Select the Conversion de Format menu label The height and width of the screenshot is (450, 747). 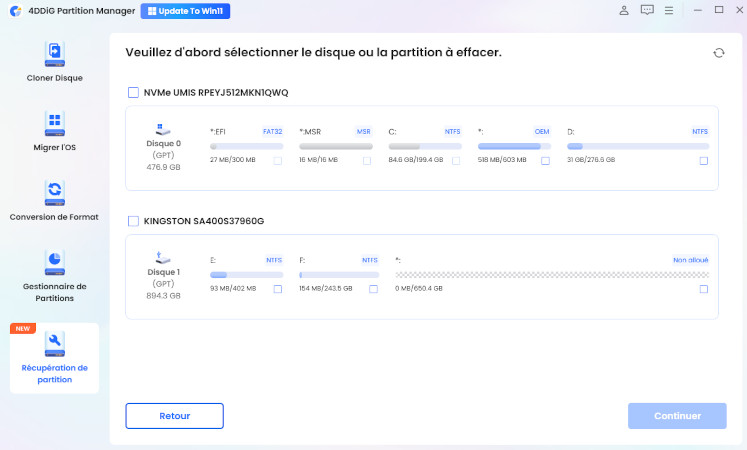pyautogui.click(x=54, y=217)
